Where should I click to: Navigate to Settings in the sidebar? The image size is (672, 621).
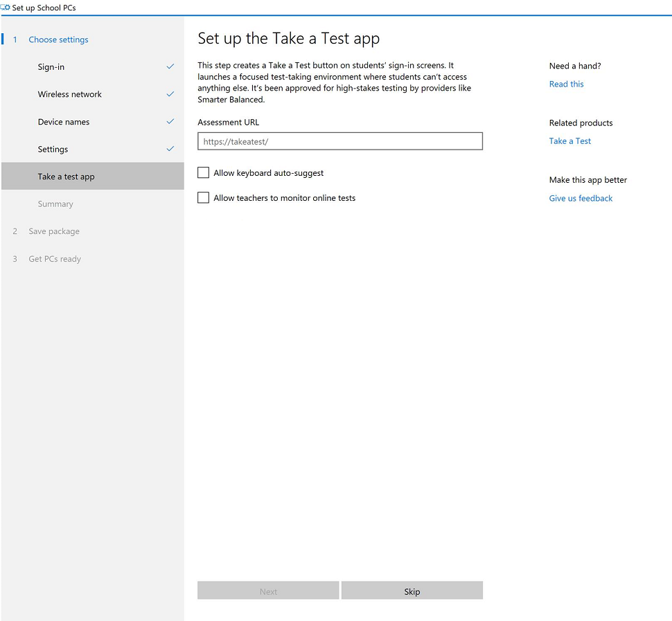click(x=53, y=150)
